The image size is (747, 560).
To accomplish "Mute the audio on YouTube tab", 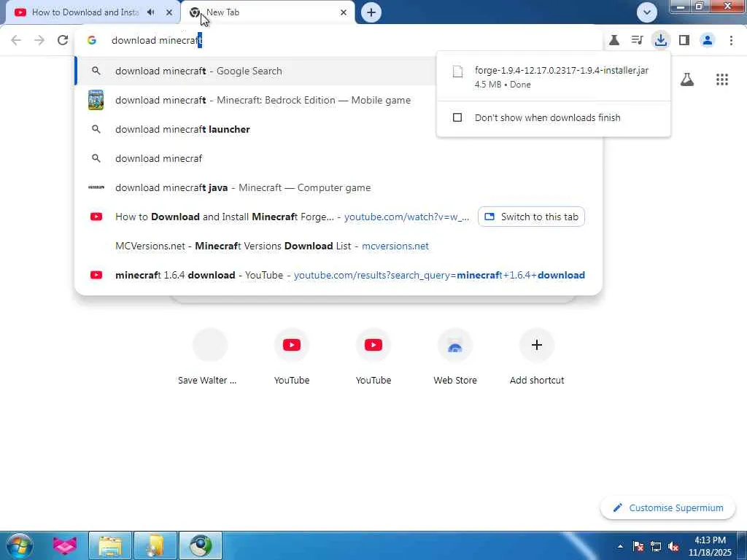I will point(151,12).
